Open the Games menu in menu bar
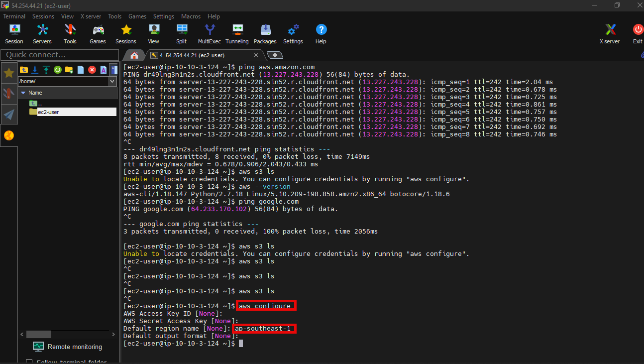This screenshot has width=644, height=364. pos(137,16)
